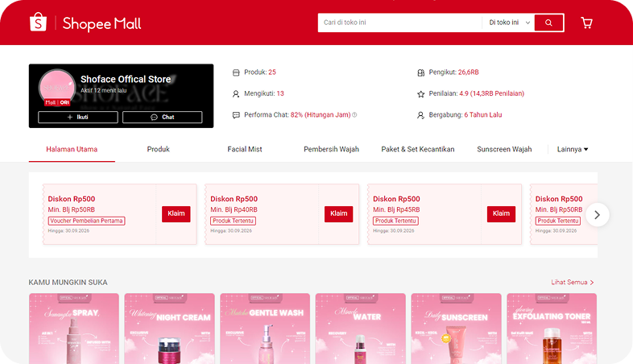The height and width of the screenshot is (364, 633).
Task: Open the Daily Sunscreen product thumbnail
Action: (456, 329)
